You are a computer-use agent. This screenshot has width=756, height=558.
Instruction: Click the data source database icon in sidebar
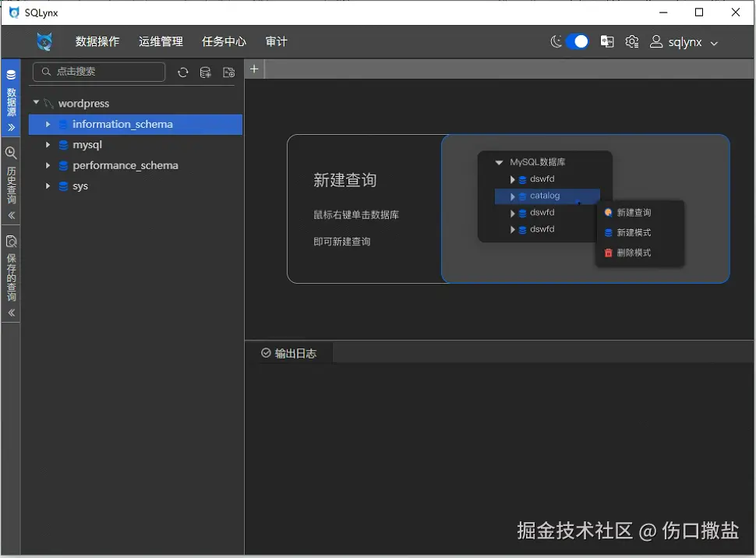tap(11, 75)
